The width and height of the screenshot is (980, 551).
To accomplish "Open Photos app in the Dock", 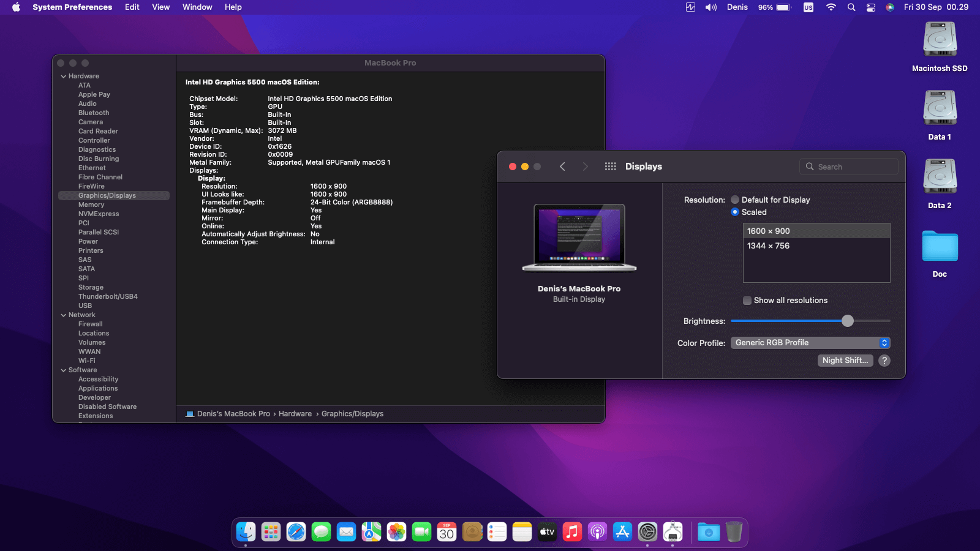I will click(x=397, y=532).
